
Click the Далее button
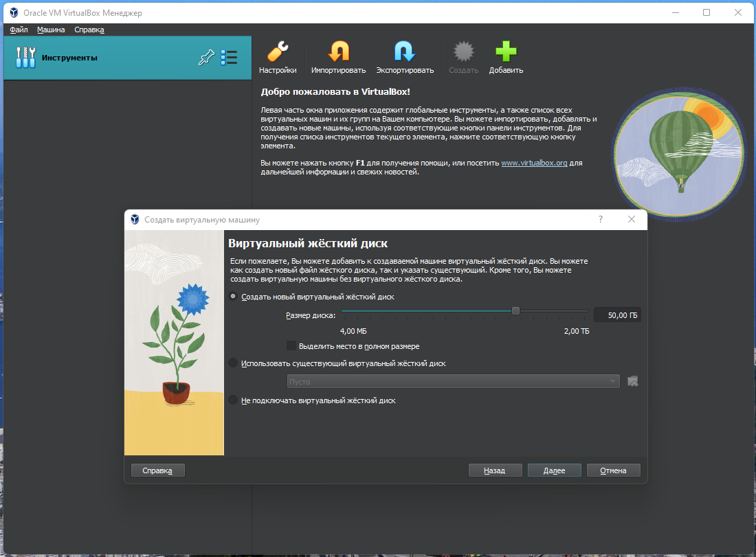pyautogui.click(x=555, y=470)
